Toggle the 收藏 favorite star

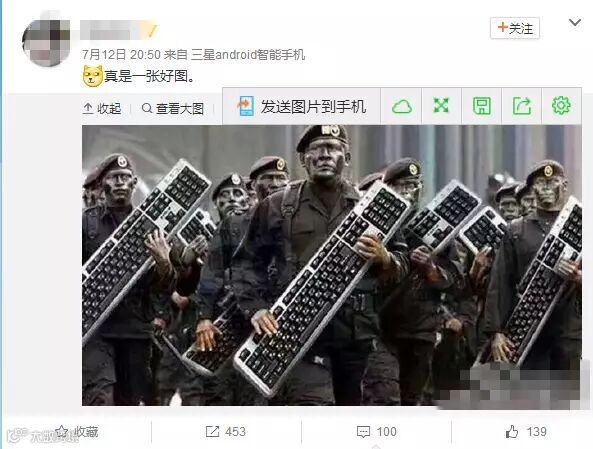click(x=62, y=432)
